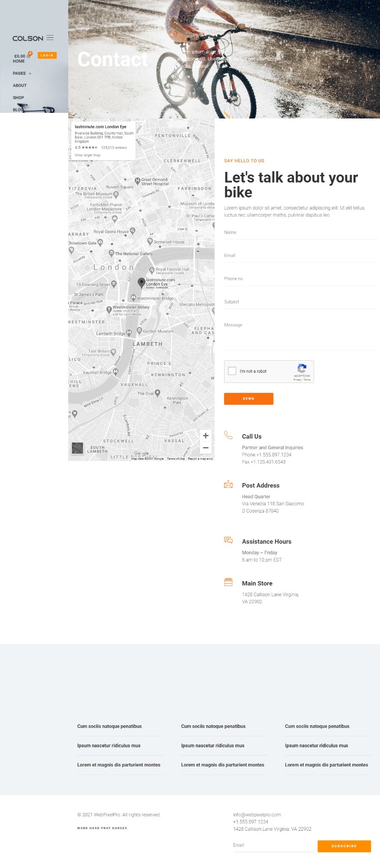
Task: Zoom in on the map
Action: 206,436
